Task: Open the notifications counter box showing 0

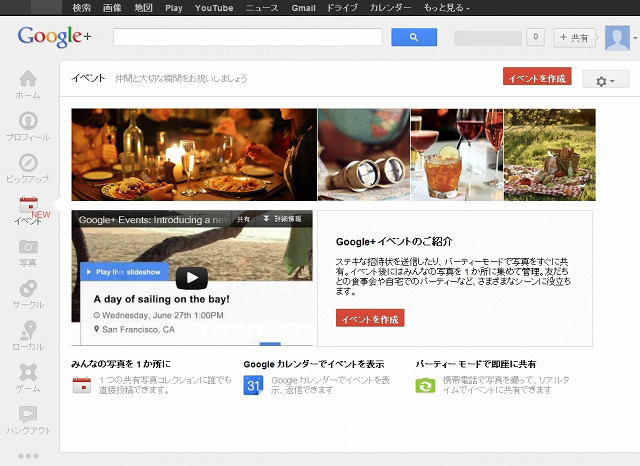Action: (536, 37)
